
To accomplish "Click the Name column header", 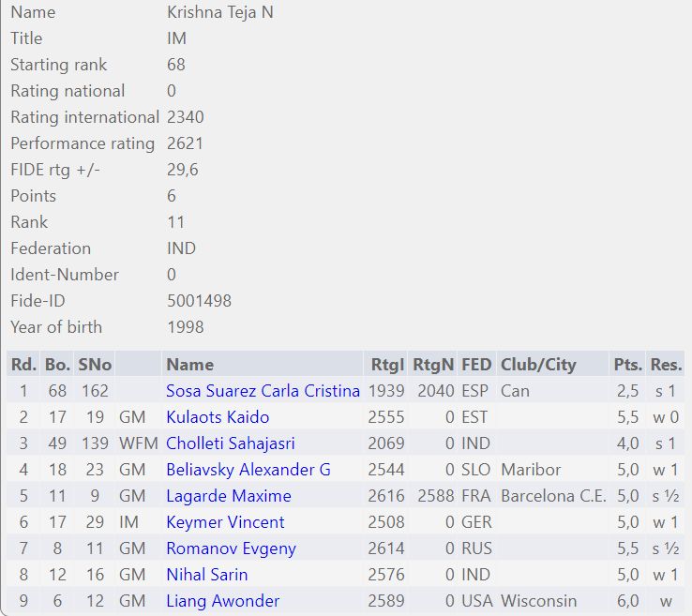I will [x=189, y=365].
